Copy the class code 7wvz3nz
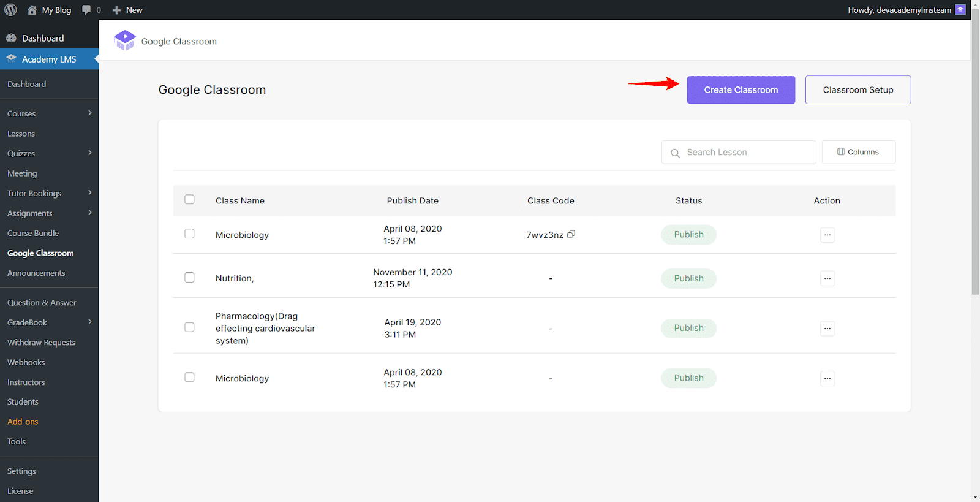980x502 pixels. click(571, 235)
